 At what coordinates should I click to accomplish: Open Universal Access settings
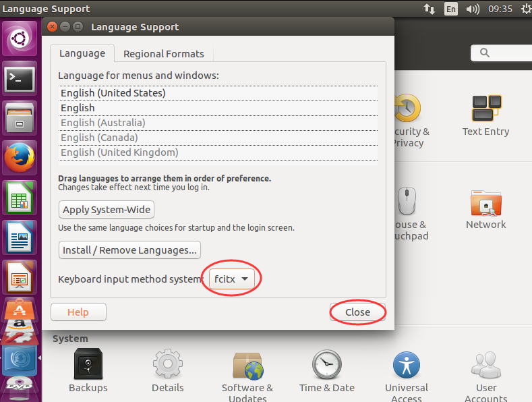click(407, 375)
